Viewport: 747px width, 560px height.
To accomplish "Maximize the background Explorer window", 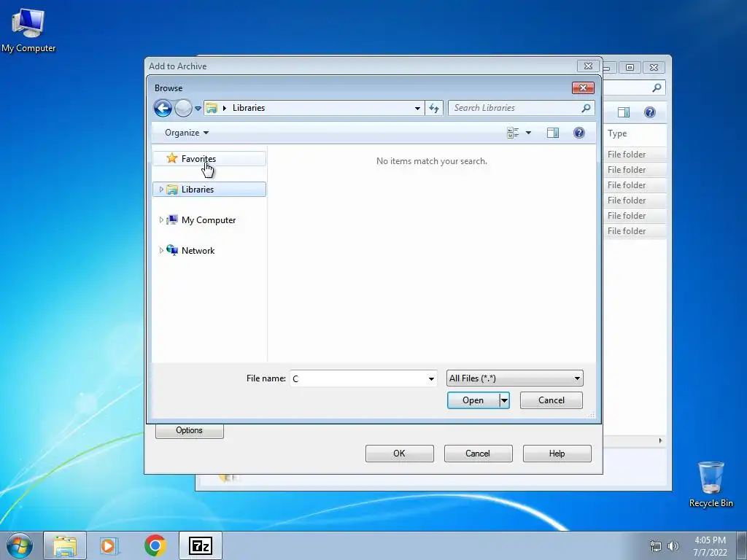I will click(x=630, y=68).
